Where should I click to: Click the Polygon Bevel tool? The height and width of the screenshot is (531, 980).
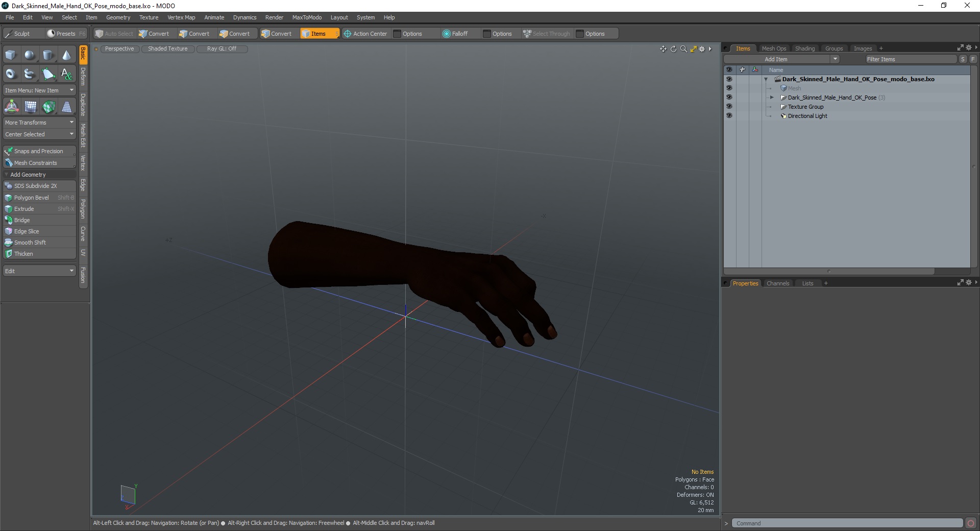pyautogui.click(x=39, y=198)
